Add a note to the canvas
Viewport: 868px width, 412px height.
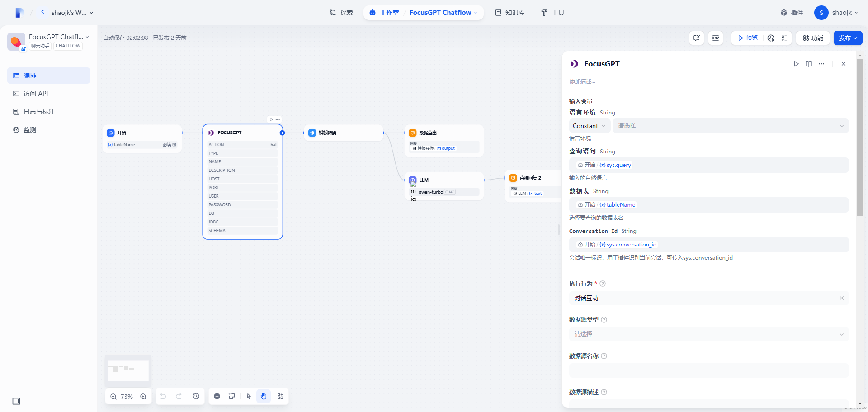[x=232, y=396]
